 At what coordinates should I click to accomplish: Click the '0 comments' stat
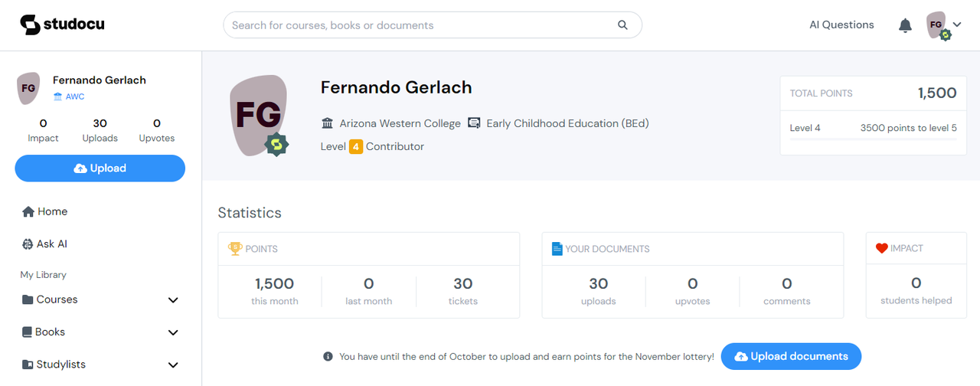click(x=787, y=291)
